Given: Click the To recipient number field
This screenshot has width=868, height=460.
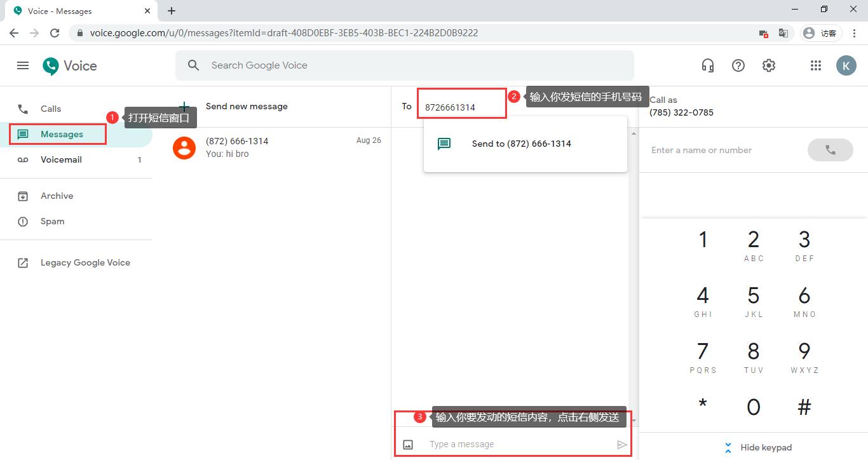Looking at the screenshot, I should [461, 107].
